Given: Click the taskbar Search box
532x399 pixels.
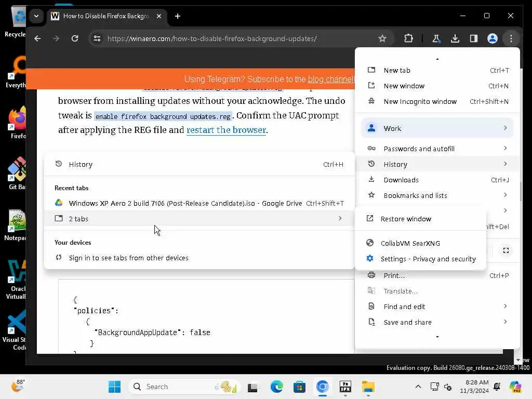Looking at the screenshot, I should point(184,387).
